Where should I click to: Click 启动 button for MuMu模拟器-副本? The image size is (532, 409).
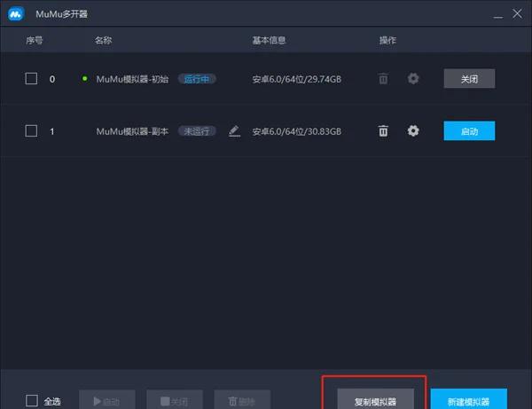click(x=469, y=131)
